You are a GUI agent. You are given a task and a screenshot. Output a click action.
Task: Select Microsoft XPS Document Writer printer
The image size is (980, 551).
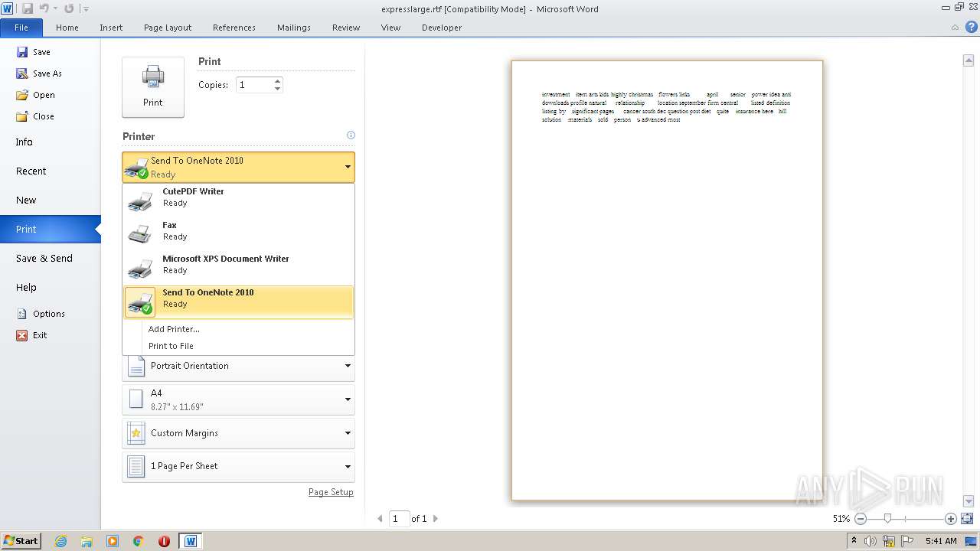pyautogui.click(x=238, y=269)
